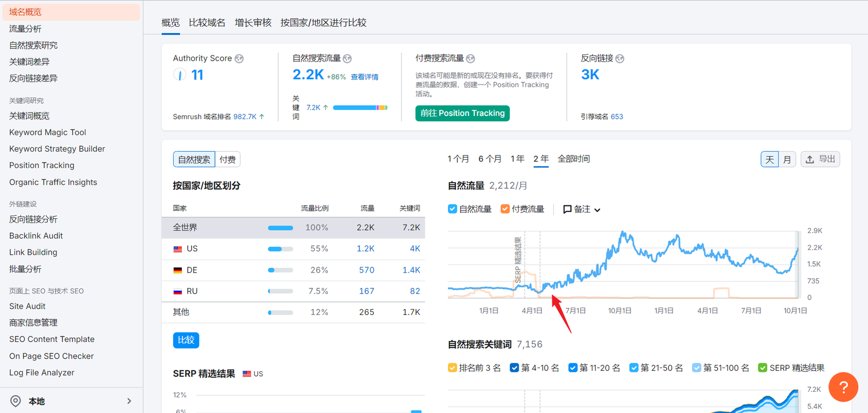Click the globe icon beside 自然搜索流量

347,59
